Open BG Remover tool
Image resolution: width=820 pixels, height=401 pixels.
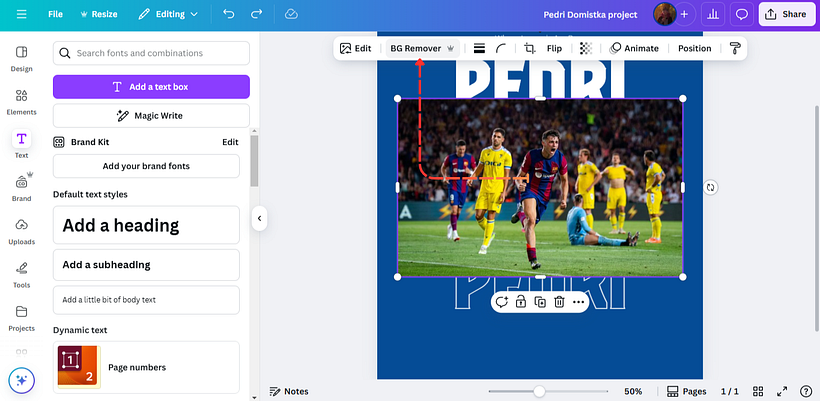pos(423,49)
